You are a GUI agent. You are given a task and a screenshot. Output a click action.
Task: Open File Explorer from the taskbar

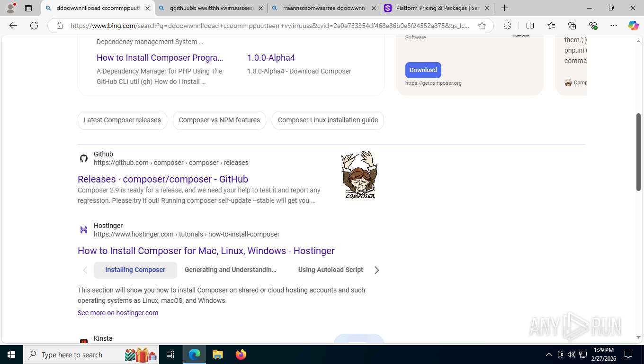point(217,355)
